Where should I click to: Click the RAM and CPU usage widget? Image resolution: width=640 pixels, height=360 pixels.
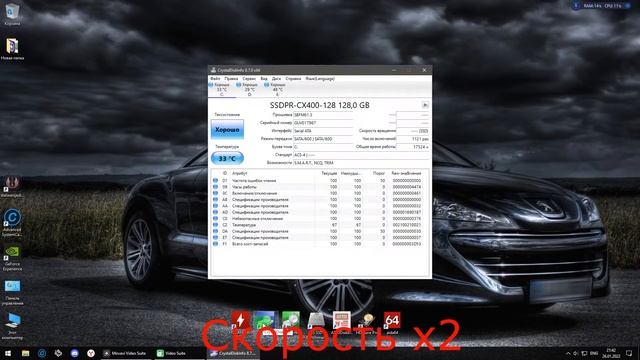(602, 6)
